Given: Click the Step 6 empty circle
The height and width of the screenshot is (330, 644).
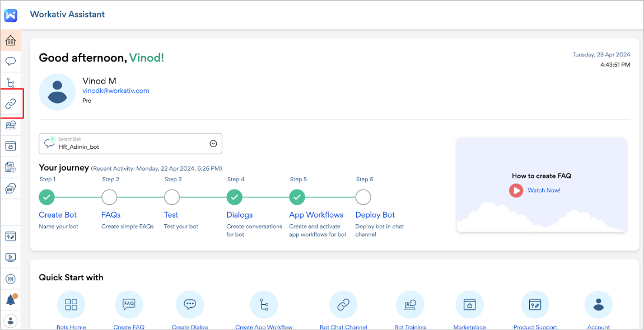Looking at the screenshot, I should (x=363, y=197).
